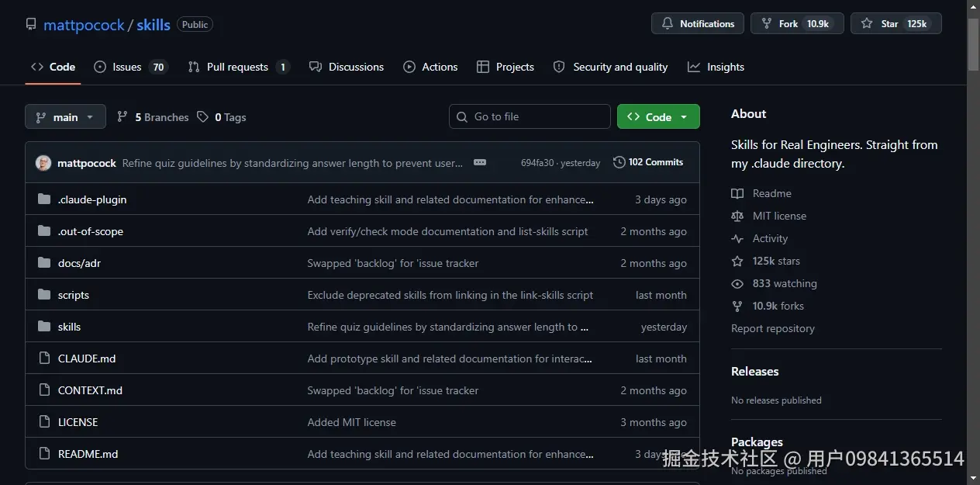Click the Star 125k button

tap(896, 23)
